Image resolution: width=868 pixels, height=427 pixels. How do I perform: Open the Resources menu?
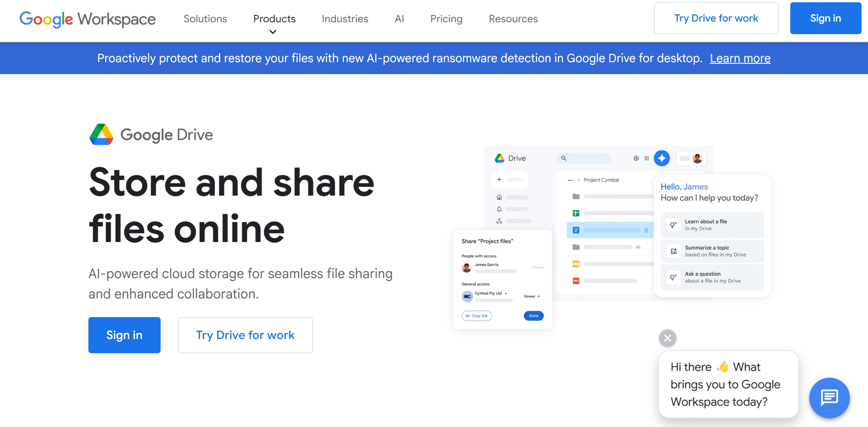pyautogui.click(x=513, y=19)
